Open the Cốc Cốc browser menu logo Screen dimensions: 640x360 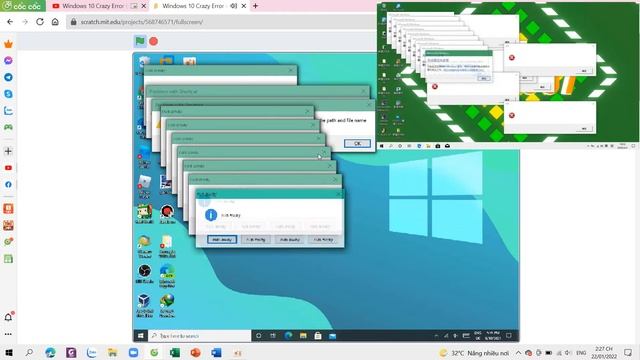point(22,6)
